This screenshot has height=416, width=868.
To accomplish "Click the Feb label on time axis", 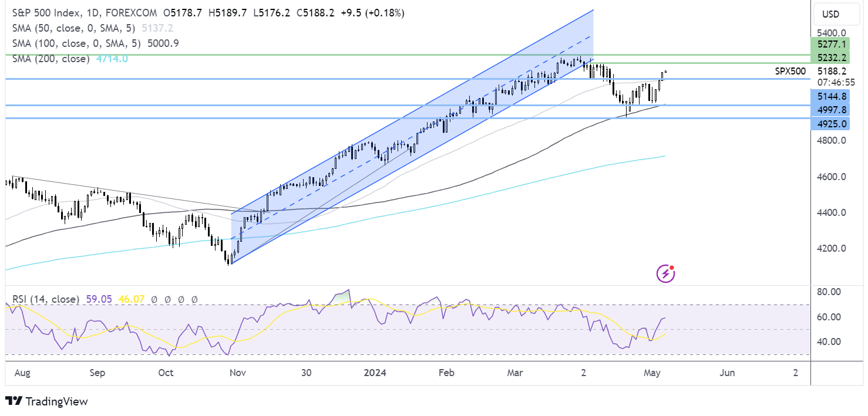I will 446,373.
